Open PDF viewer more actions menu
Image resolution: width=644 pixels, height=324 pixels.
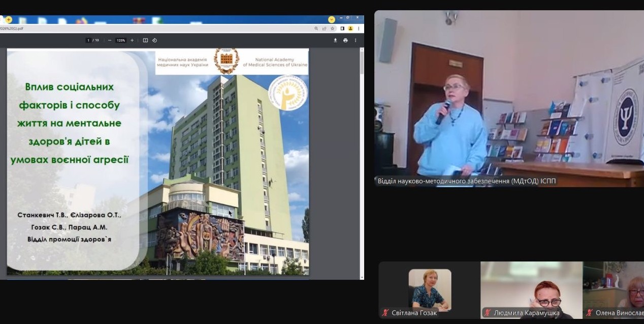355,40
